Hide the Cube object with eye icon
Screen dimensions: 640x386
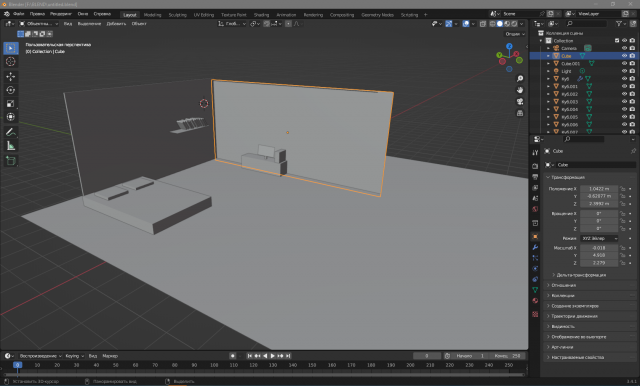coord(624,56)
